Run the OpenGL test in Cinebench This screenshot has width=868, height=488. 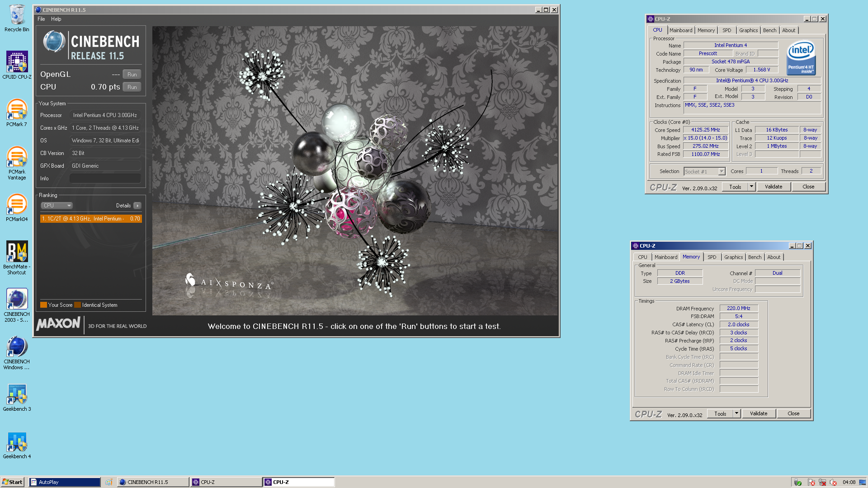(x=132, y=75)
